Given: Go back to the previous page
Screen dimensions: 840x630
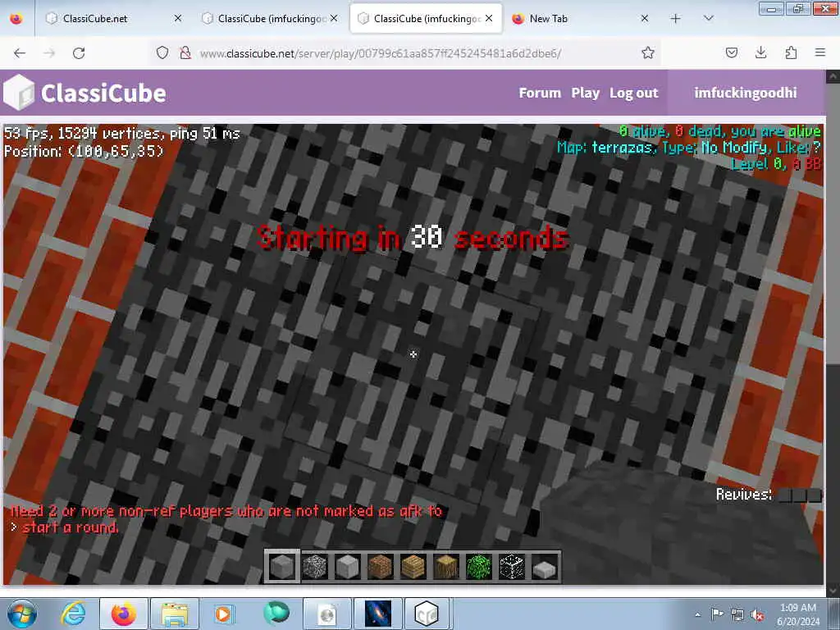Looking at the screenshot, I should pyautogui.click(x=20, y=52).
